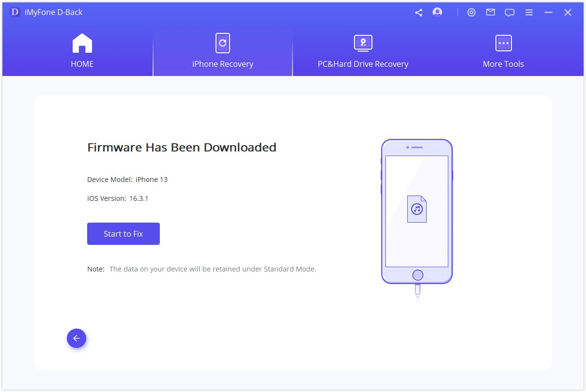Screen dimensions: 586x392
Task: Click the iOS version value '16.3.1'
Action: [x=139, y=198]
